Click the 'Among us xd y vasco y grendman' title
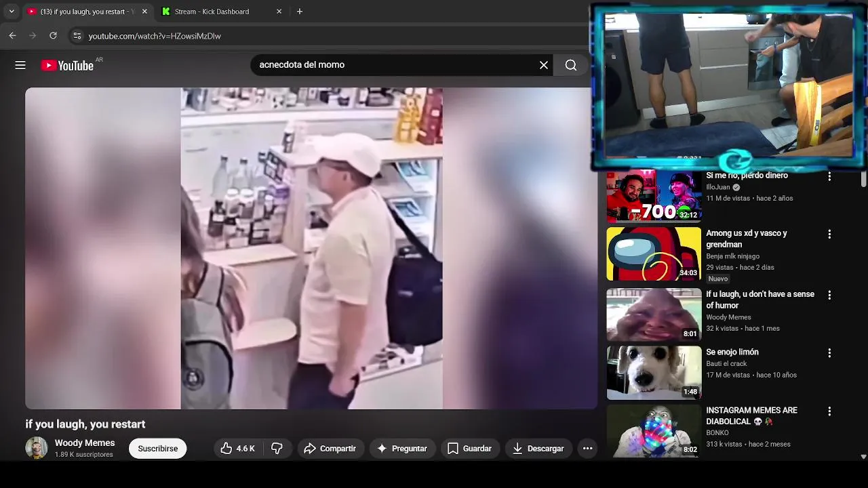Viewport: 868px width, 488px height. tap(747, 239)
